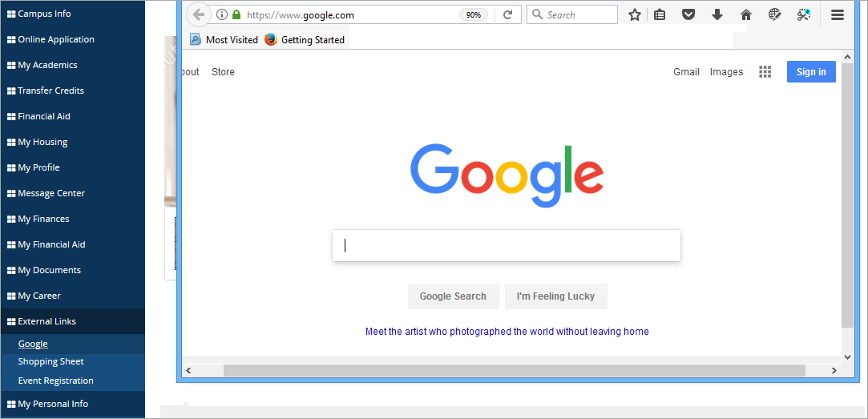Open the Google apps grid icon

[x=765, y=72]
